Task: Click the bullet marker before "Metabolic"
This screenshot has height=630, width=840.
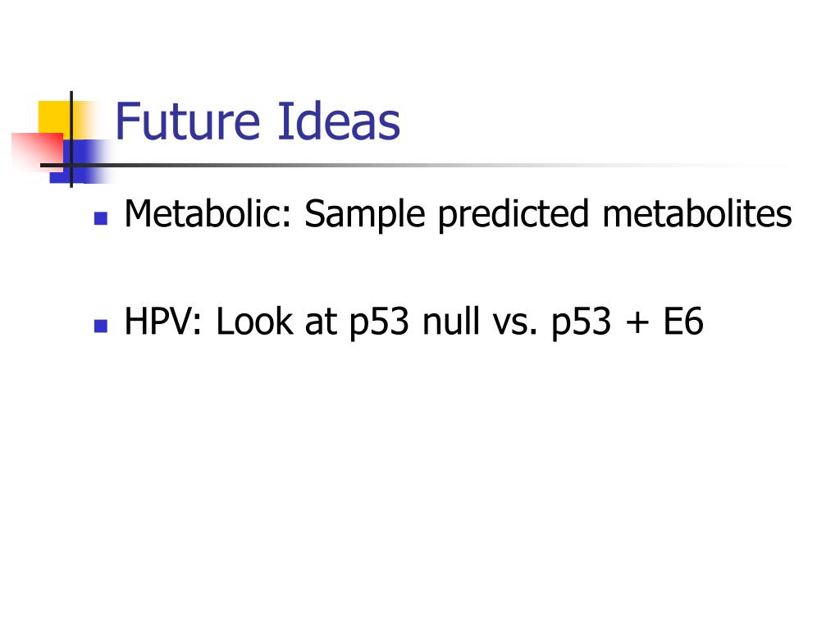Action: tap(101, 218)
